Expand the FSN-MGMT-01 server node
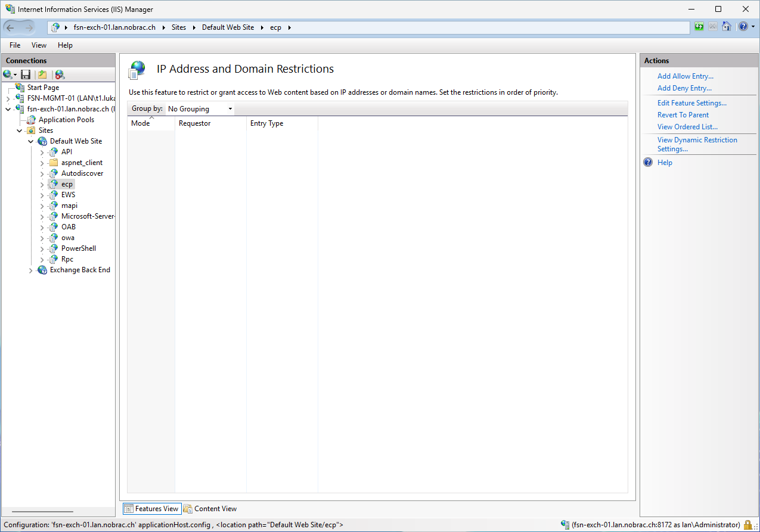 pyautogui.click(x=8, y=98)
